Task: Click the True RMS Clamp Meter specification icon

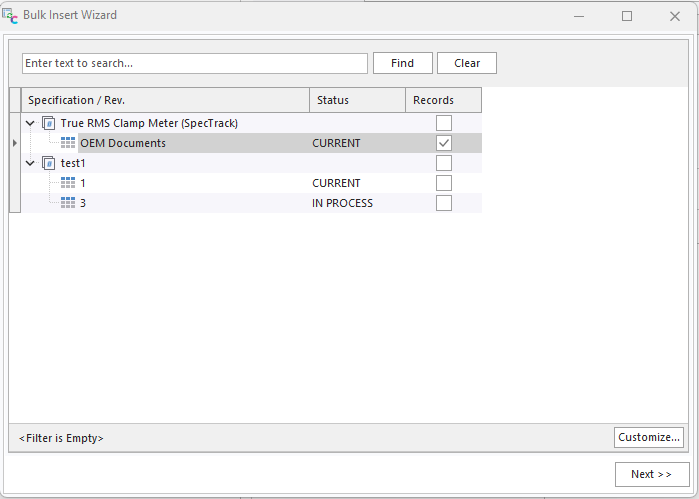Action: (49, 123)
